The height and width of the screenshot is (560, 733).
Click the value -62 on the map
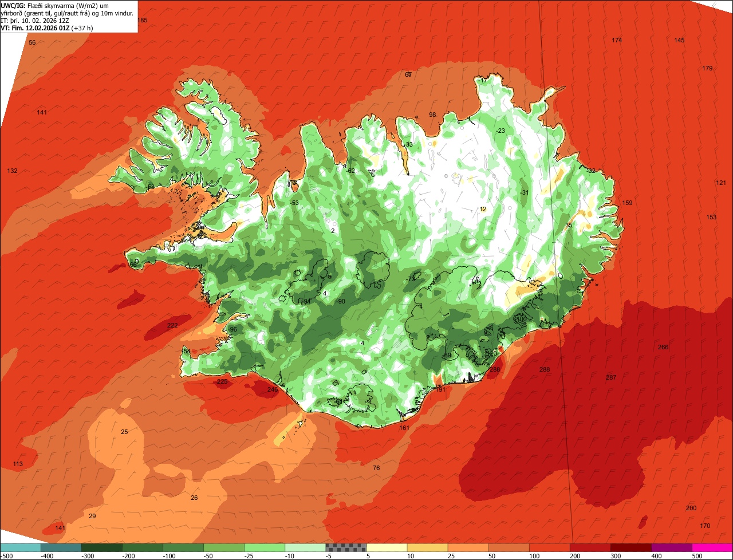pos(351,171)
